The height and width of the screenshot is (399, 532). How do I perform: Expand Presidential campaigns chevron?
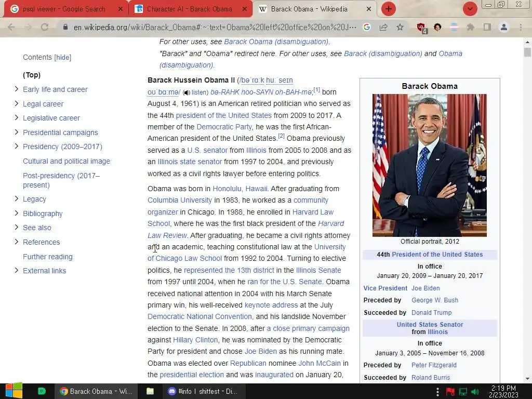(16, 132)
